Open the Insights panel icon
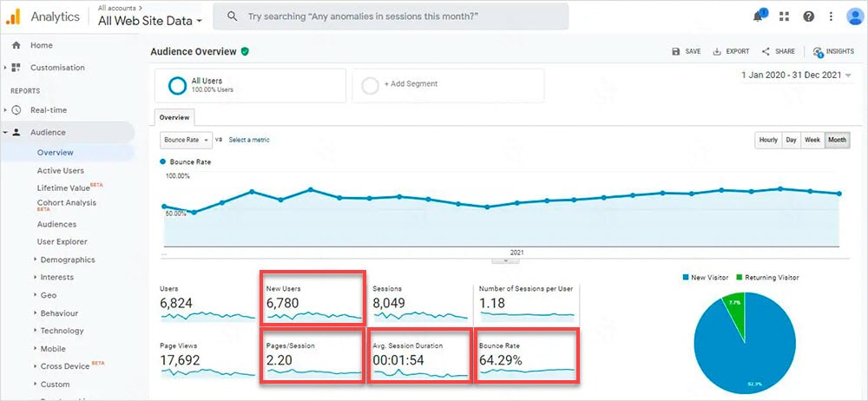 point(818,51)
